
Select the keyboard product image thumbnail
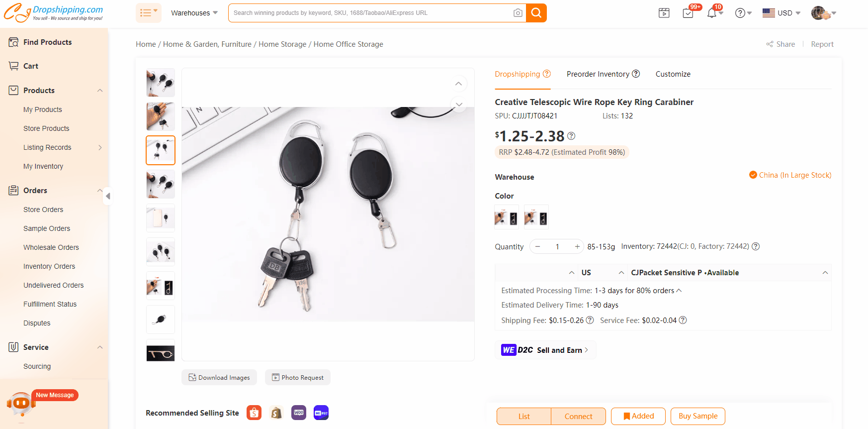(x=160, y=150)
